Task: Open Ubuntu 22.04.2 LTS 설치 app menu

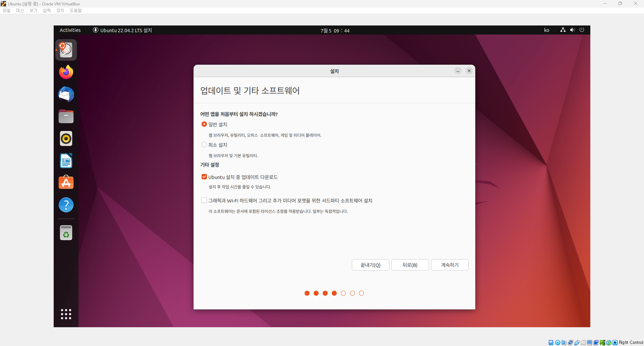Action: [x=122, y=30]
